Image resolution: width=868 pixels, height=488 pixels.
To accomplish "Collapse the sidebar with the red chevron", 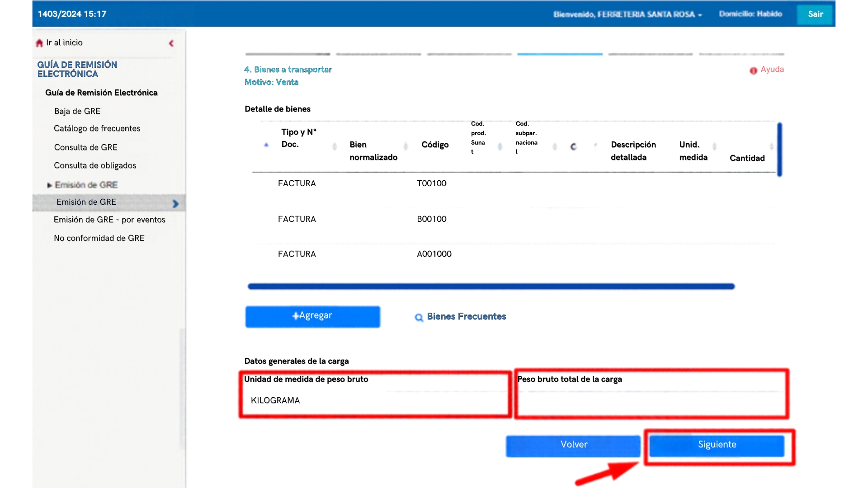I will (x=171, y=43).
